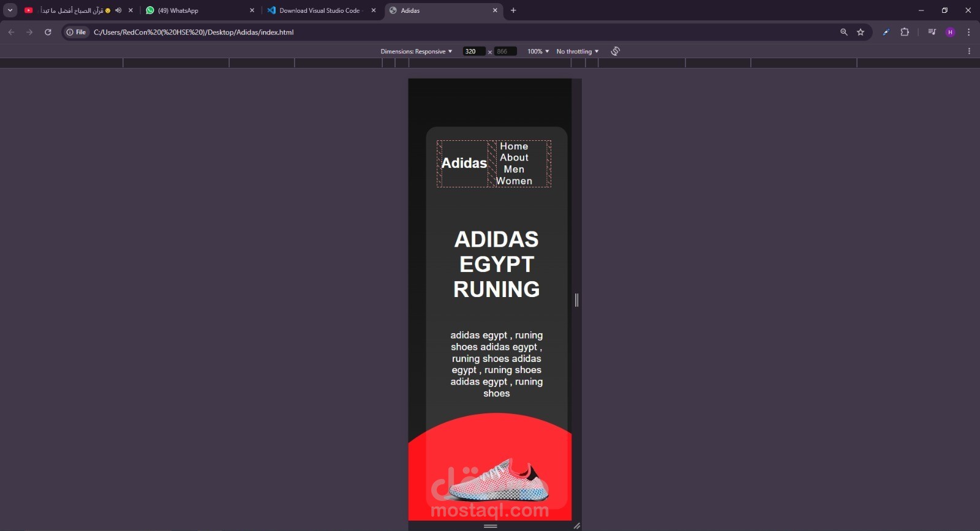This screenshot has width=980, height=531.
Task: Open the tab search dropdown arrow
Action: 10,10
